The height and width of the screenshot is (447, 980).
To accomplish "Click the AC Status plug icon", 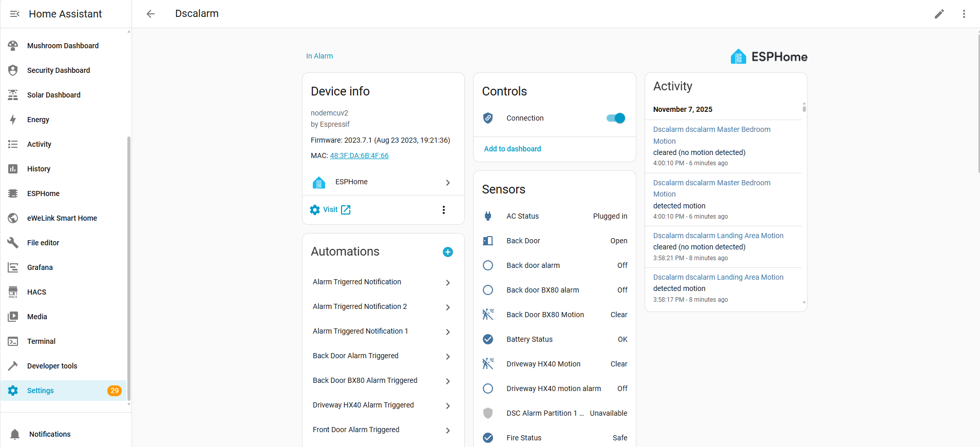I will (x=488, y=216).
